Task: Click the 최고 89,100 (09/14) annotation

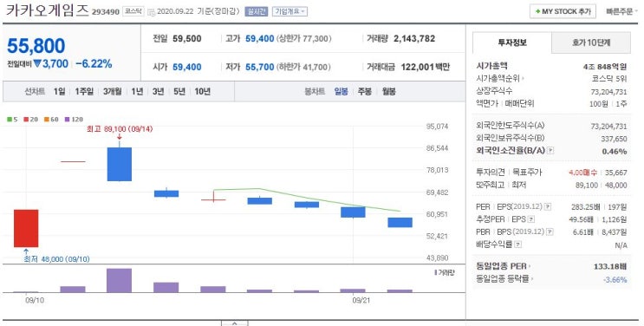Action: click(x=120, y=129)
